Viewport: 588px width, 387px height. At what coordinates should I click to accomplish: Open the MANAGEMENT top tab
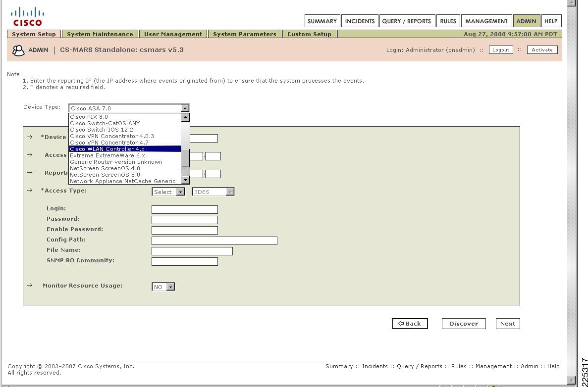(x=486, y=21)
